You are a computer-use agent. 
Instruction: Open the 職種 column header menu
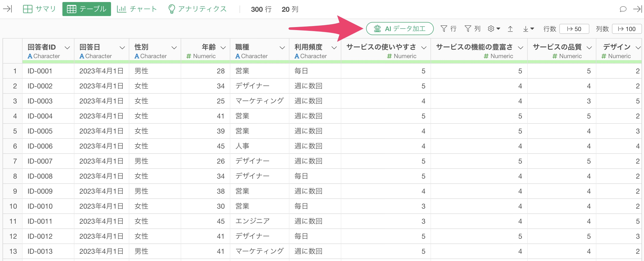[282, 48]
